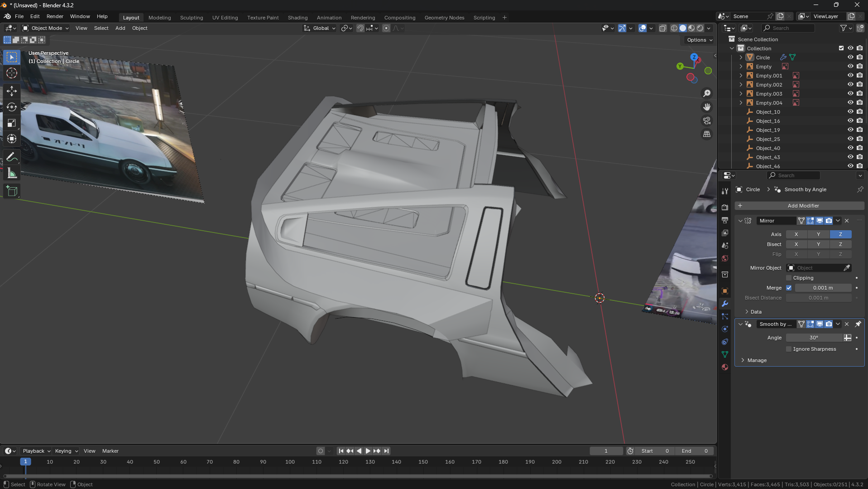Select the Move tool in the toolbar

click(x=12, y=91)
